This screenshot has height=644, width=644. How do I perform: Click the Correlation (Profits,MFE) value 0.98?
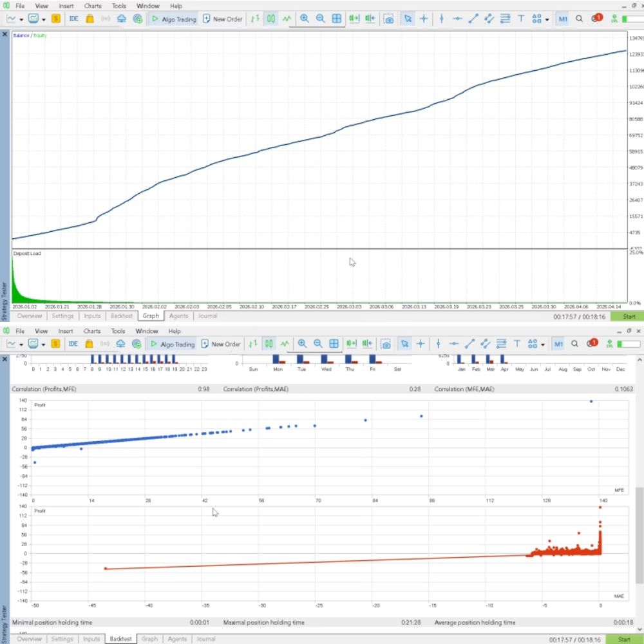(204, 389)
